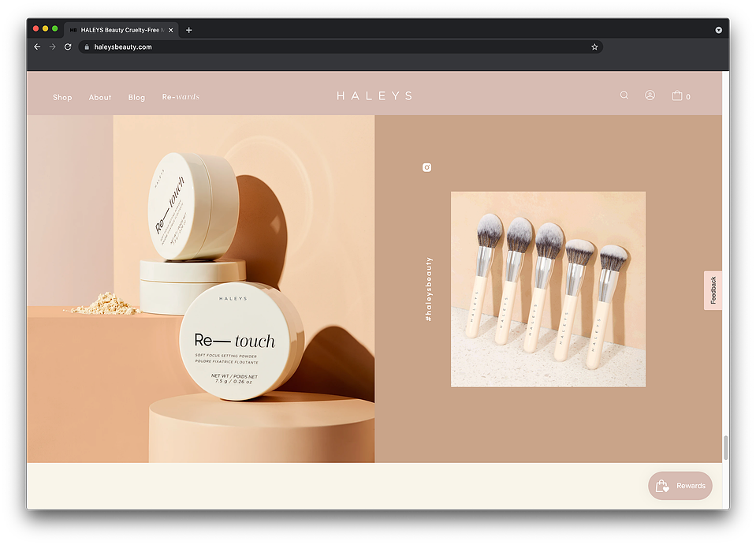Go to the About page
756x545 pixels.
(x=100, y=98)
